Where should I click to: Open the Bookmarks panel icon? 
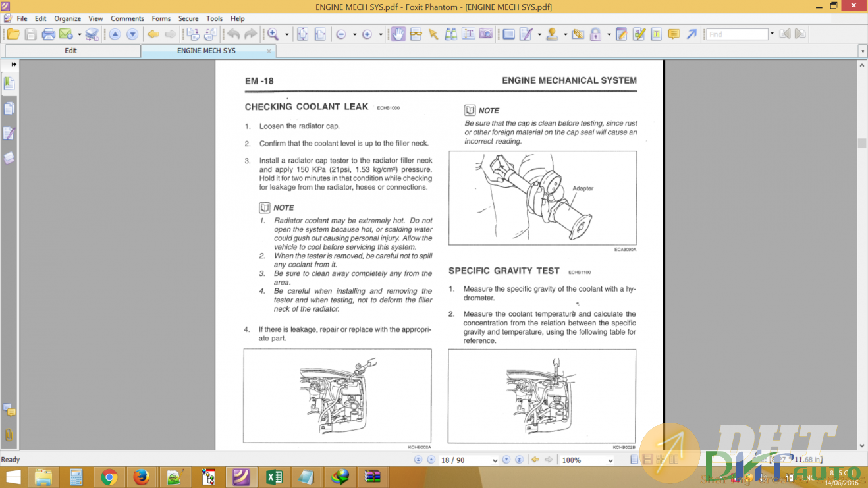click(x=9, y=83)
